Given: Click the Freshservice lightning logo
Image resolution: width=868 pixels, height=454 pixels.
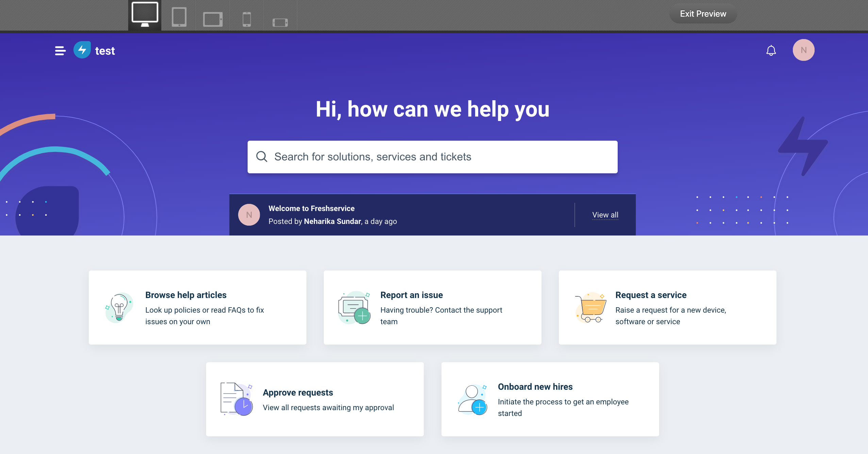Looking at the screenshot, I should point(82,50).
